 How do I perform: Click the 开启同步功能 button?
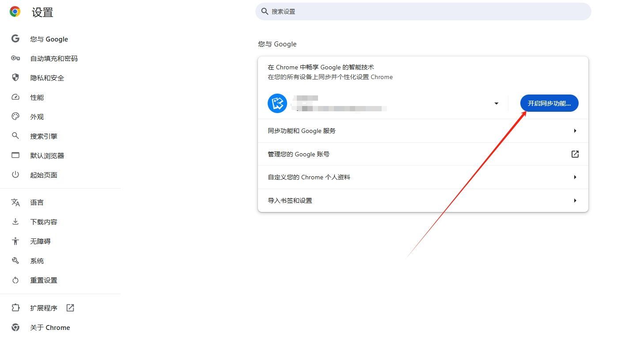[549, 103]
